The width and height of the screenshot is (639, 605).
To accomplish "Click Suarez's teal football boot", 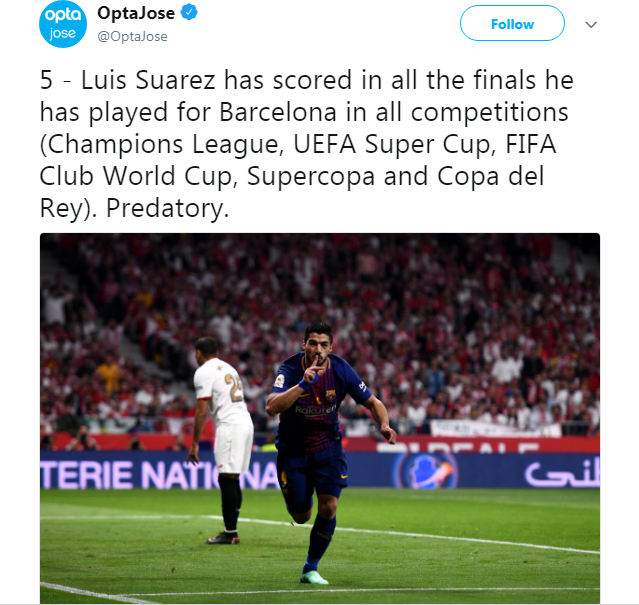I will [x=311, y=577].
